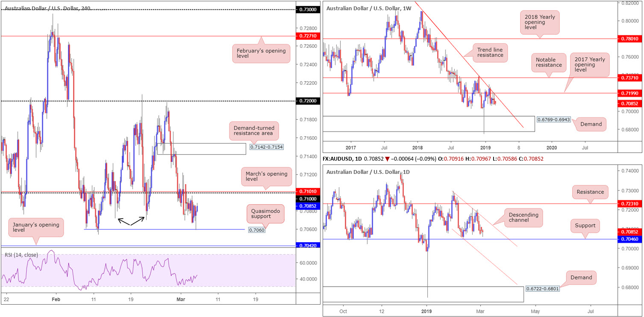Click the "Resistance" callout on daily chart
This screenshot has height=317, width=644.
point(590,192)
